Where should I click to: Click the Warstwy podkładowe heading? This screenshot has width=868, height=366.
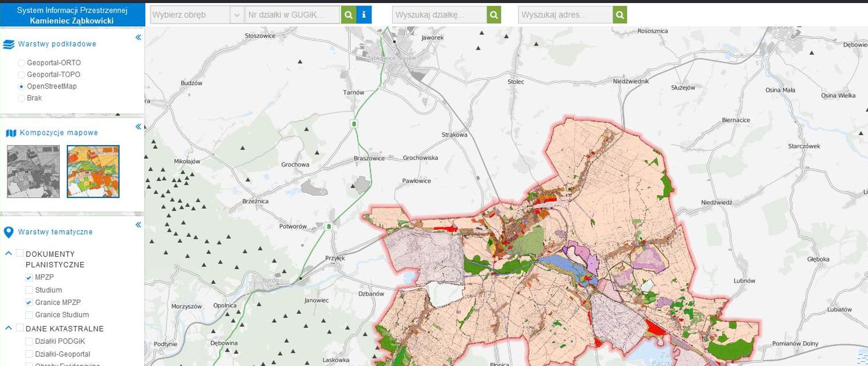tap(57, 44)
